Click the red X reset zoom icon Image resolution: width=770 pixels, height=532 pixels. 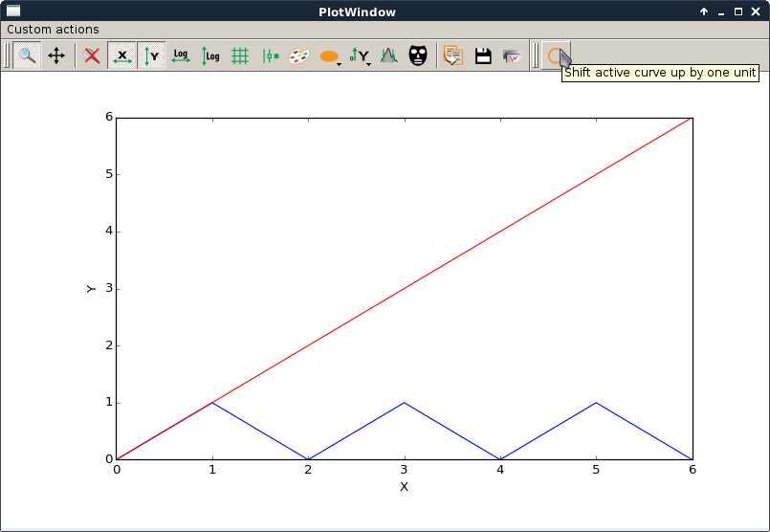pyautogui.click(x=92, y=55)
